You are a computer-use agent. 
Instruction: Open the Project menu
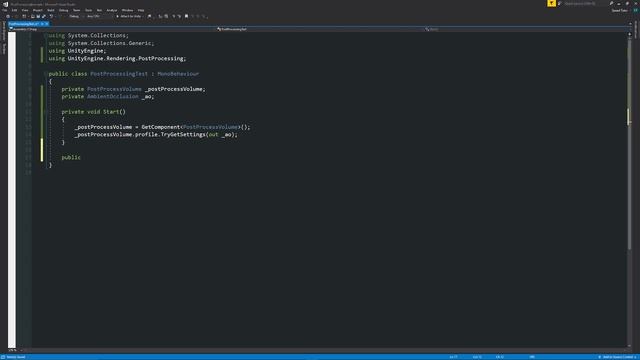(38, 10)
